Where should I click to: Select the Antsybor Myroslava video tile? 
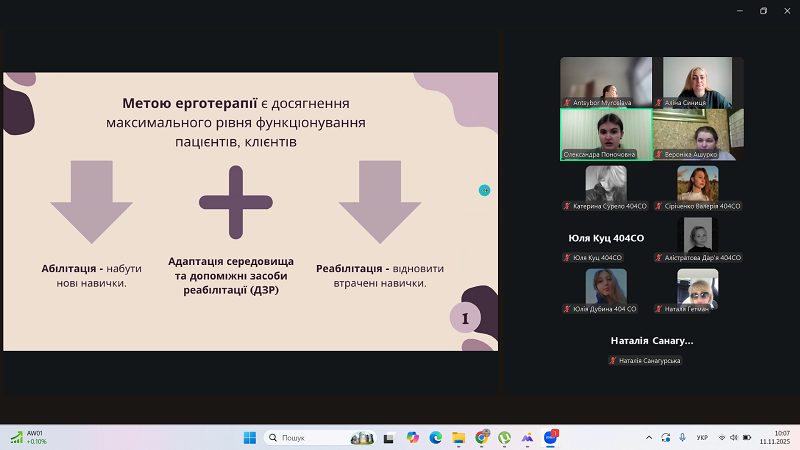pyautogui.click(x=605, y=82)
